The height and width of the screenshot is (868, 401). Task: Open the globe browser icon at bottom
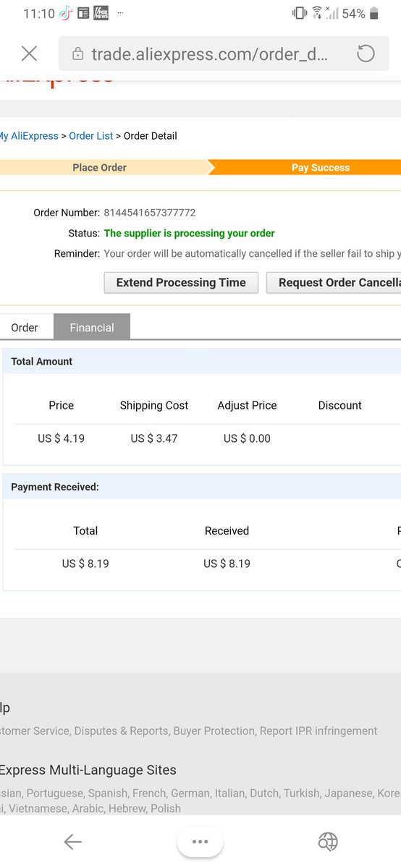coord(328,841)
